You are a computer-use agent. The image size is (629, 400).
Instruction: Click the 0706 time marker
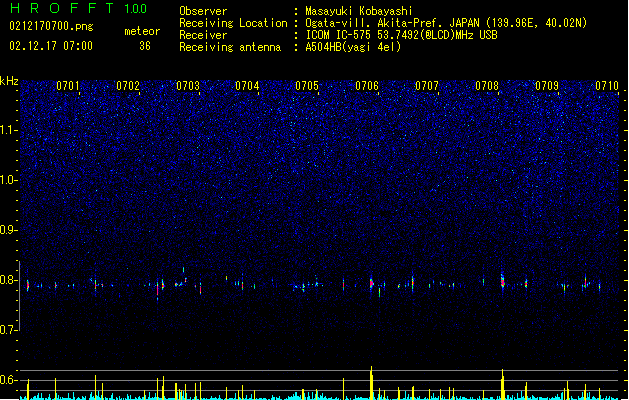(367, 86)
